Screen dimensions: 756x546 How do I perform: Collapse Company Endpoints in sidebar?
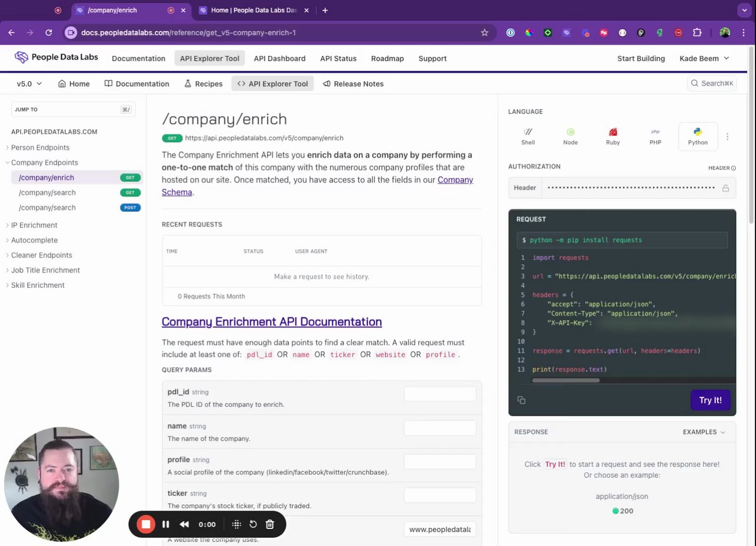(44, 162)
